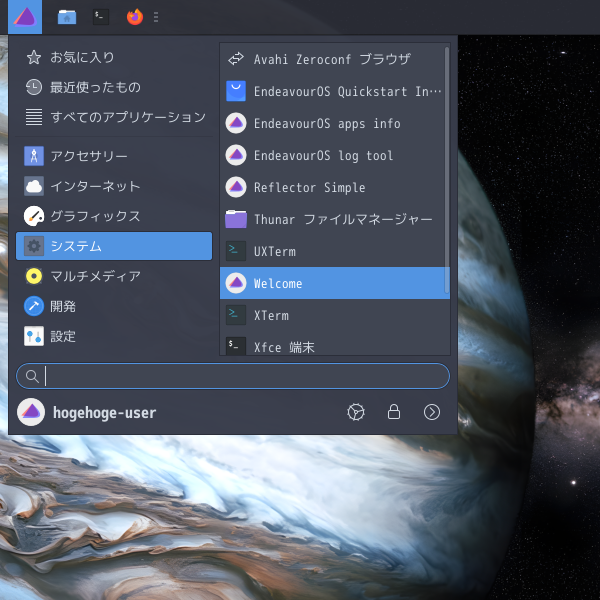Click the hogehoge-user profile avatar
Screen dimensions: 600x600
tap(31, 412)
